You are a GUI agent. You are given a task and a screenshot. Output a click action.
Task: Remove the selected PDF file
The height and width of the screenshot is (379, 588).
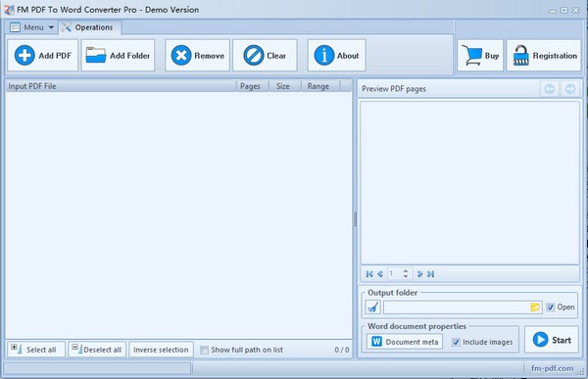pos(198,56)
